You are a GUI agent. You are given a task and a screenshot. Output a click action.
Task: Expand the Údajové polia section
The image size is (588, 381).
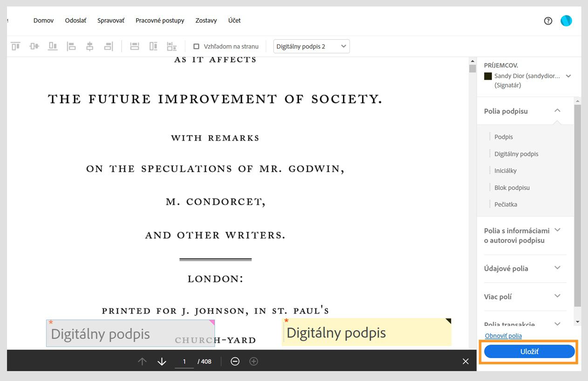click(x=558, y=268)
